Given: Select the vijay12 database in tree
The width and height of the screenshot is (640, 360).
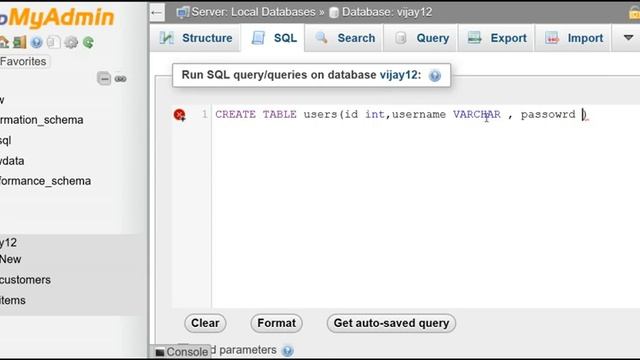Looking at the screenshot, I should 8,243.
